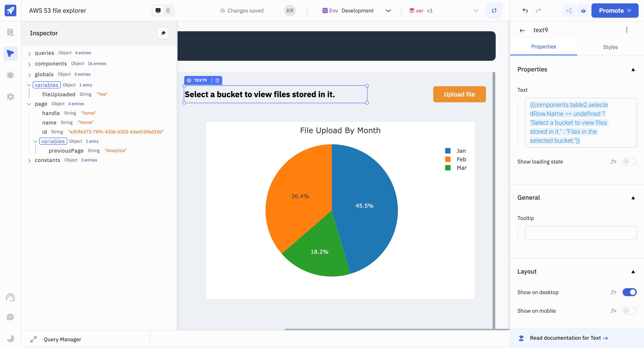This screenshot has height=348, width=644.
Task: Click fx beside Show loading state
Action: click(613, 161)
